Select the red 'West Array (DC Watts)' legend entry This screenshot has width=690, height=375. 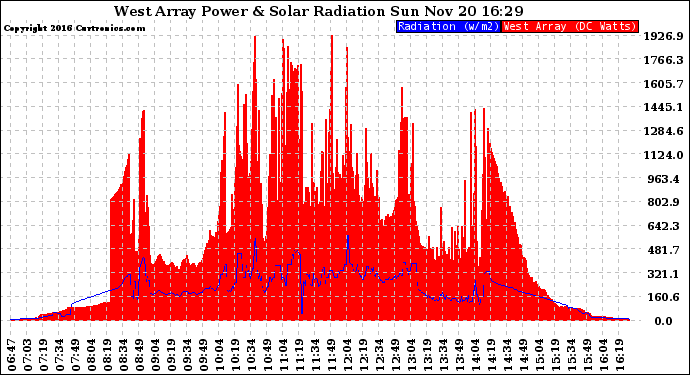coord(570,26)
